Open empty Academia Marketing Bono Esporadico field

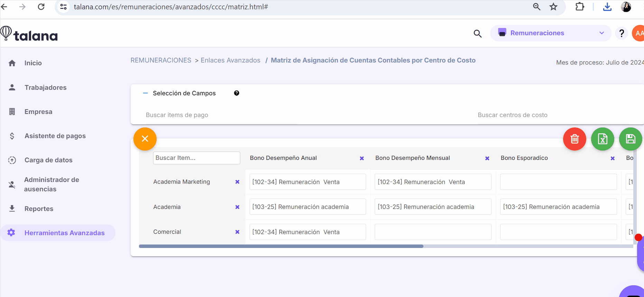pos(558,182)
